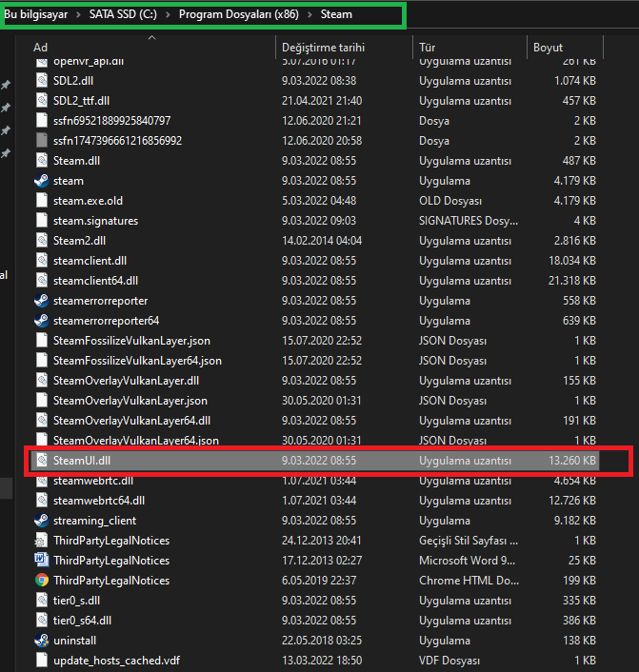The image size is (639, 672).
Task: Click the tier0_s64.dll file icon
Action: [x=42, y=621]
